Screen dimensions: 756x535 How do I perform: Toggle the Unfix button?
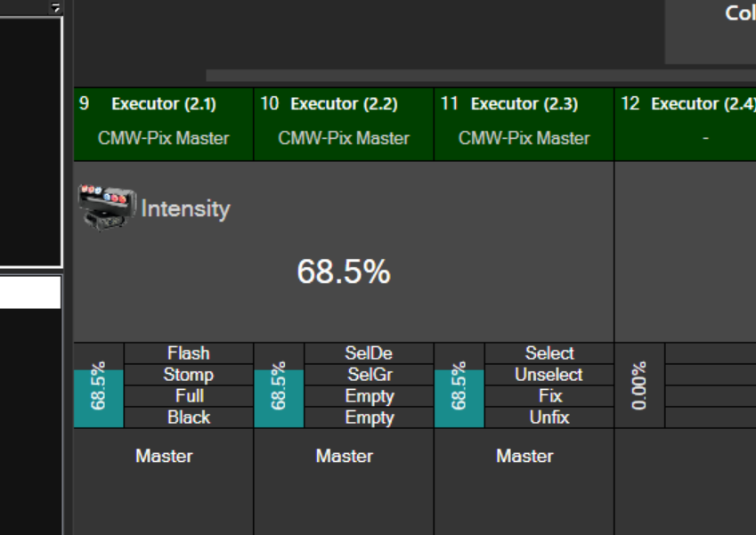pyautogui.click(x=549, y=417)
